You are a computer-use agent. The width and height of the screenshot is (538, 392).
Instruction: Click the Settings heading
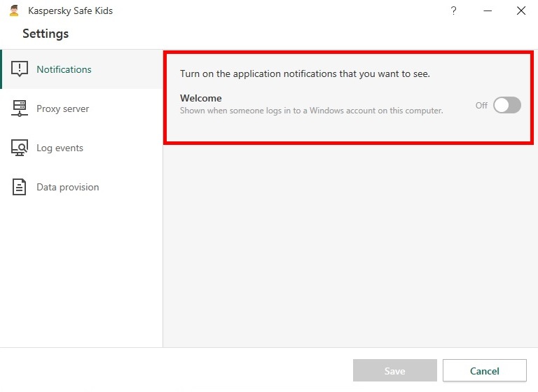[x=46, y=34]
